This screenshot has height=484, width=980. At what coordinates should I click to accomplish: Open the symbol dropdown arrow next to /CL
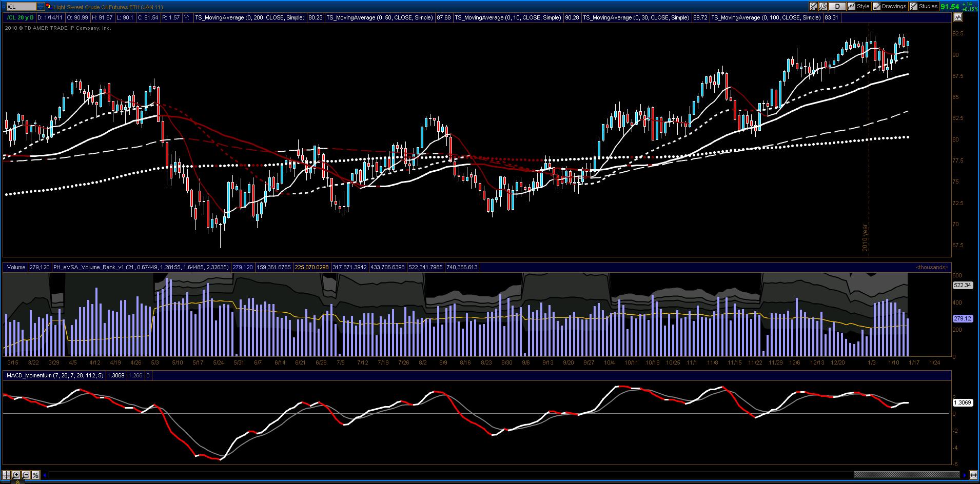pos(41,7)
